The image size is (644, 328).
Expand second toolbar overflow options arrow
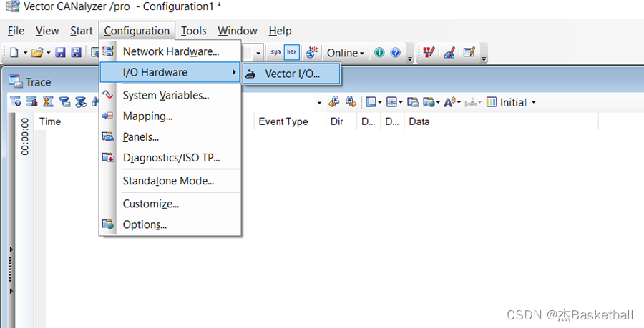click(x=484, y=59)
